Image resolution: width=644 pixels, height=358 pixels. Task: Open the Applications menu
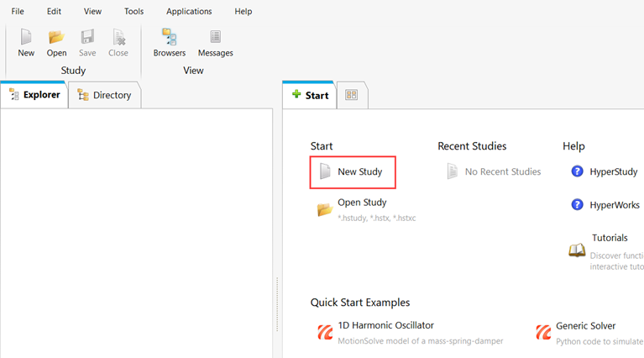[189, 12]
